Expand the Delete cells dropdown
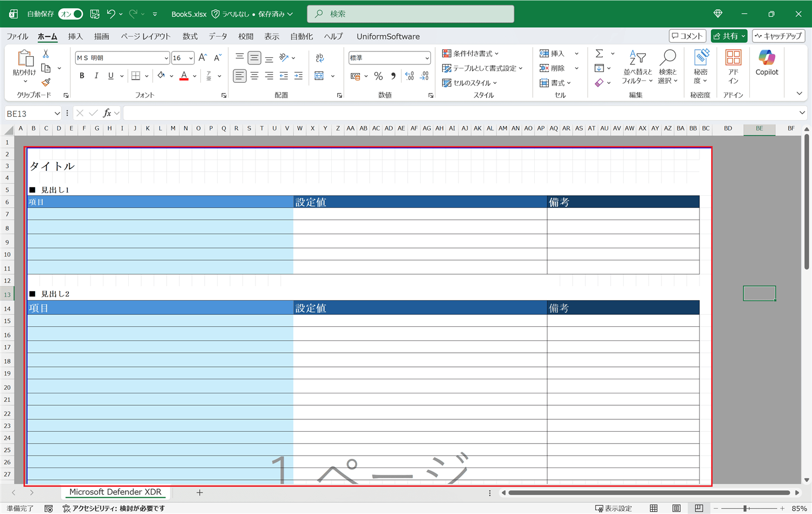 pos(577,68)
